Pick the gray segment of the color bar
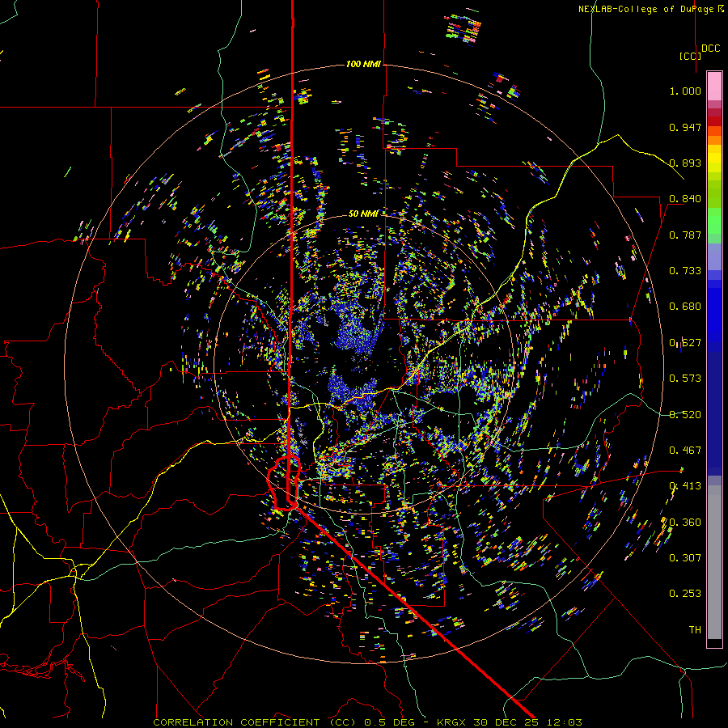This screenshot has height=728, width=728. pos(714,562)
